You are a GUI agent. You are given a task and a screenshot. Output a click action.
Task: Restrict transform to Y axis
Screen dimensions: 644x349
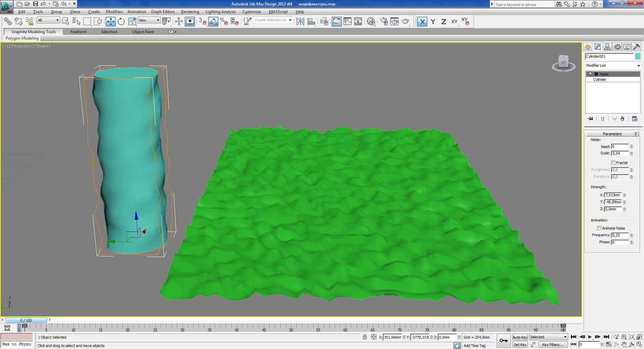[x=433, y=21]
